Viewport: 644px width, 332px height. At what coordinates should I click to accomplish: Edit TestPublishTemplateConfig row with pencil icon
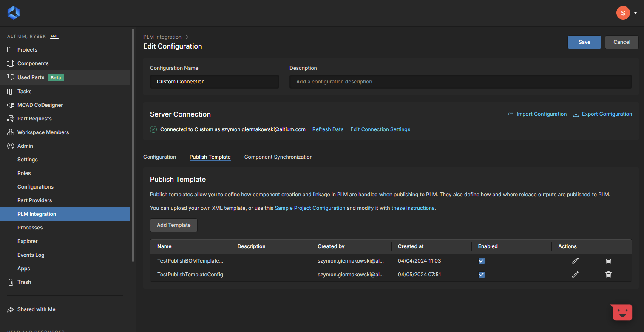click(575, 275)
